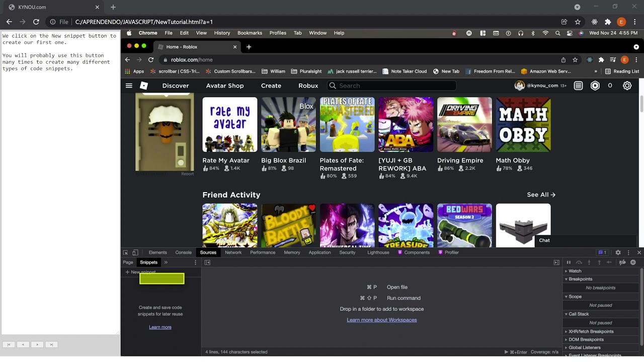This screenshot has height=362, width=644.
Task: Toggle Deactivate breakpoints icon in debugger toolbar
Action: coord(622,262)
